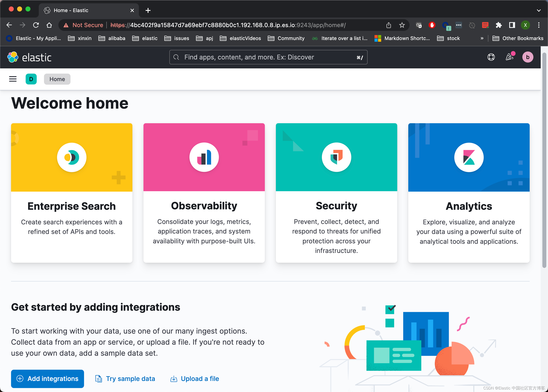
Task: Open the Elastic help menu via life-ring icon
Action: click(491, 57)
